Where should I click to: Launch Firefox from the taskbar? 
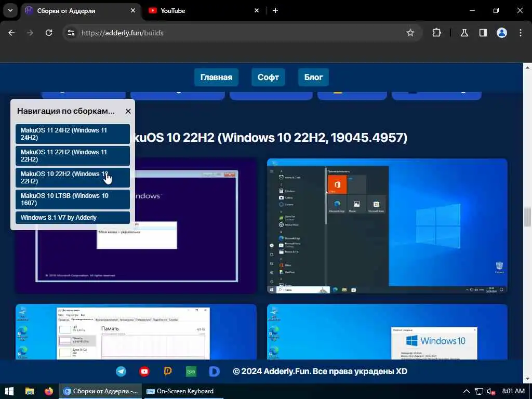click(49, 391)
